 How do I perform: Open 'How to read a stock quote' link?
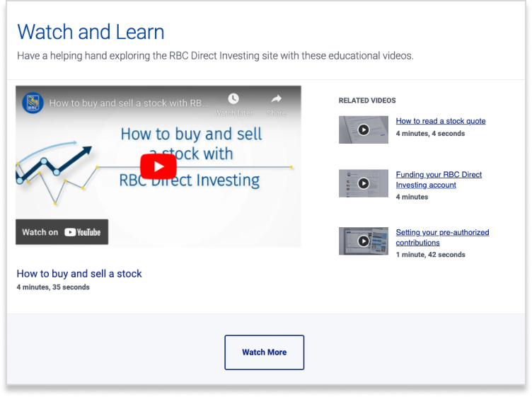(x=441, y=121)
